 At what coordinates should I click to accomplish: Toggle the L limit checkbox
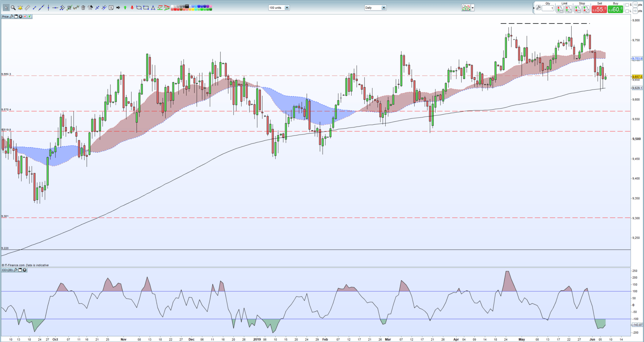pos(627,11)
